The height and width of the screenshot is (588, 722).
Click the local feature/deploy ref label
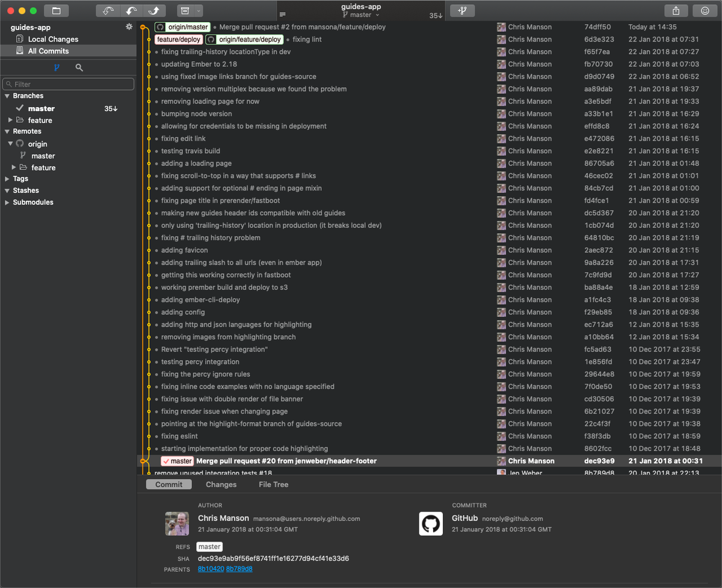tap(179, 40)
